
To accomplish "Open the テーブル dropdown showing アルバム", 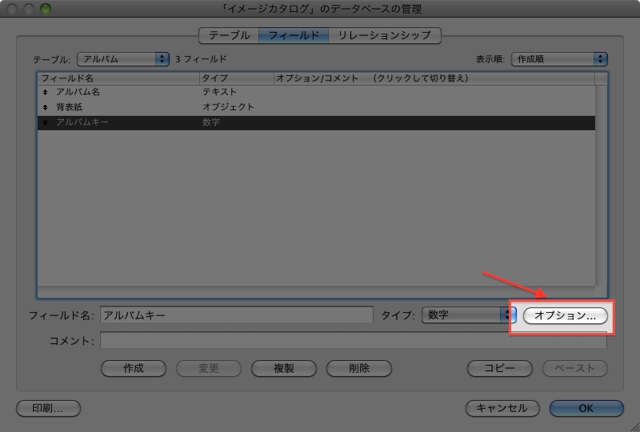I will click(123, 59).
